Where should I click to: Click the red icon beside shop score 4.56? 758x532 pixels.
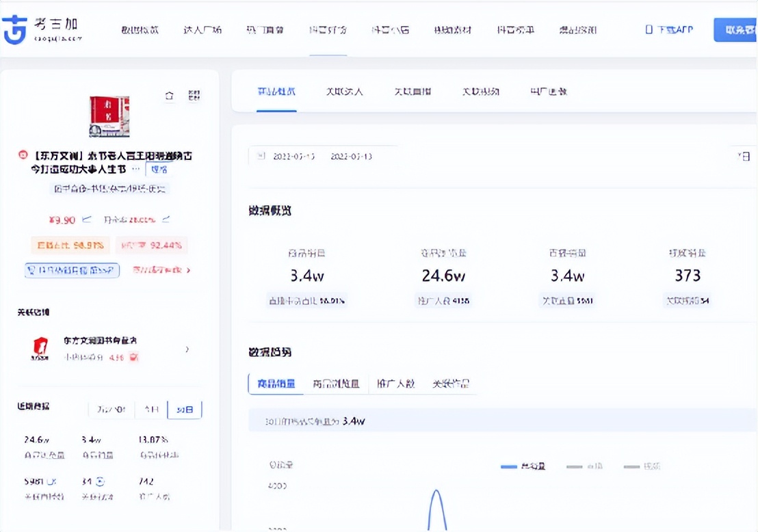pos(134,358)
